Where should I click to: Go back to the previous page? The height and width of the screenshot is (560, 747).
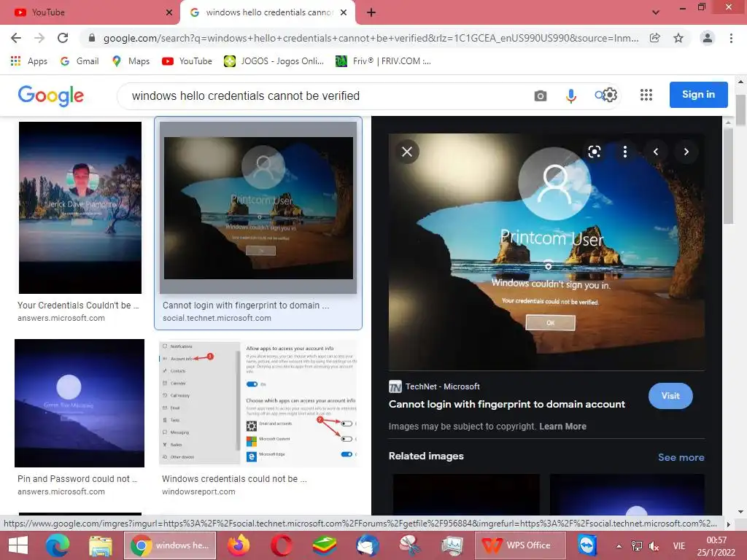tap(16, 38)
